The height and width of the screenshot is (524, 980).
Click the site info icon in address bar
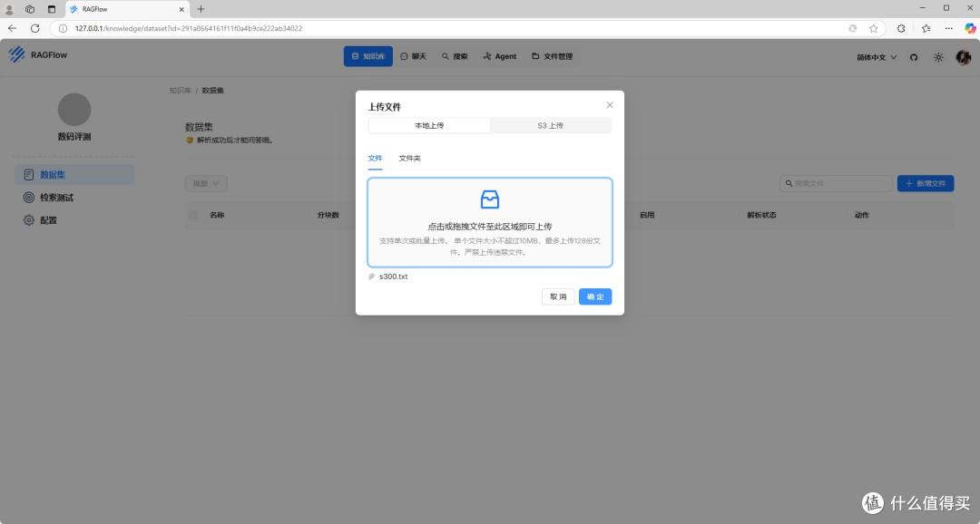click(63, 28)
